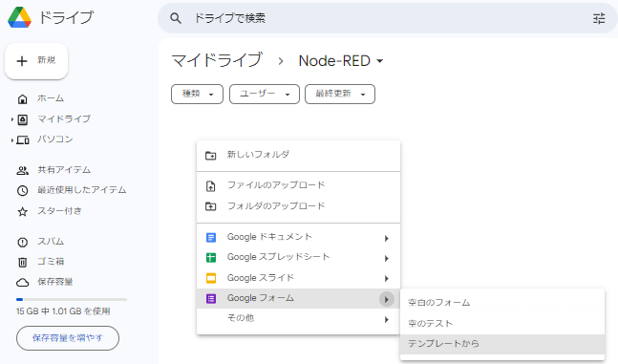The image size is (618, 364).
Task: Open 保存容量 in the sidebar
Action: 55,282
